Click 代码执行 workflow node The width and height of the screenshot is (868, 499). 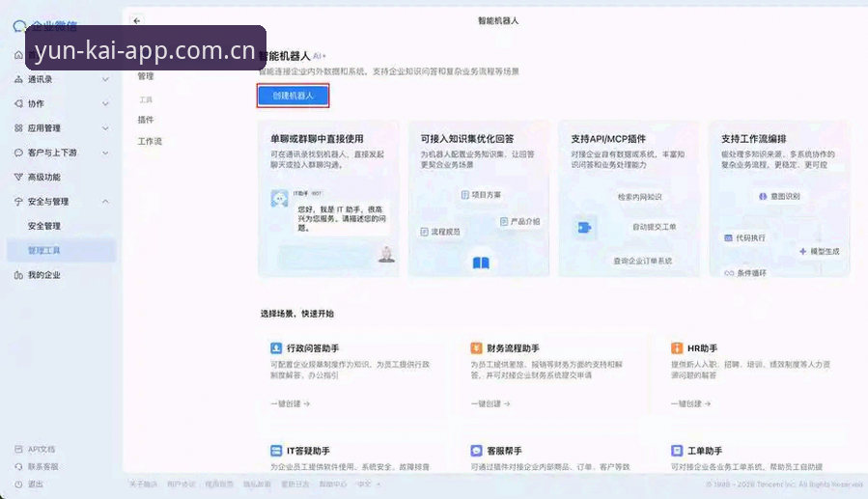(744, 237)
